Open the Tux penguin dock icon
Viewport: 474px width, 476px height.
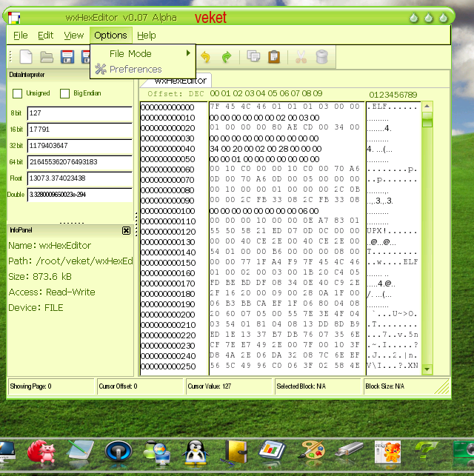(196, 453)
